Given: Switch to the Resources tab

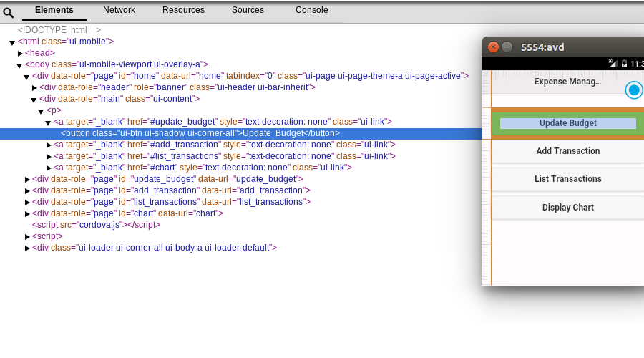Looking at the screenshot, I should click(183, 10).
